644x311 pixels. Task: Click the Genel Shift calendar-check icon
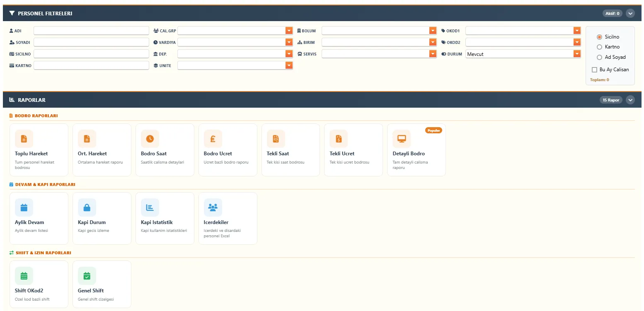87,276
